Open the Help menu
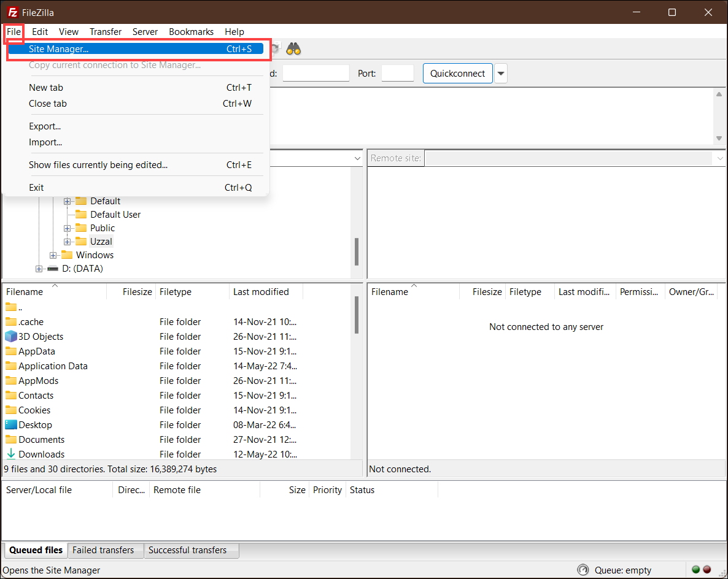Image resolution: width=728 pixels, height=579 pixels. click(x=234, y=31)
